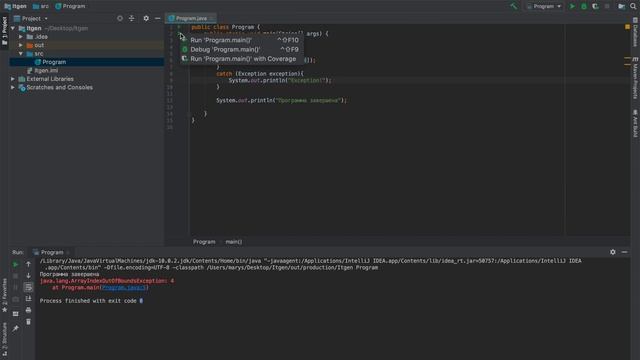Click the src breadcrumb in navigation bar
The width and height of the screenshot is (640, 360).
pyautogui.click(x=41, y=6)
